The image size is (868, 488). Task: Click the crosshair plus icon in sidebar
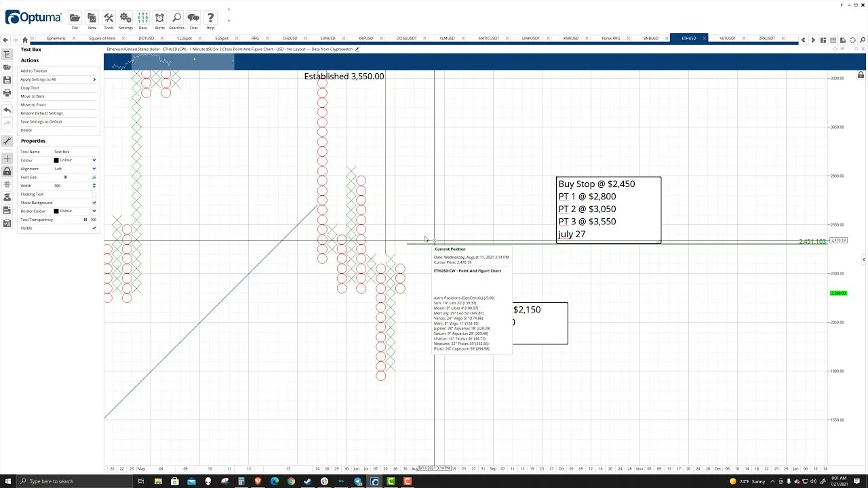tap(7, 159)
